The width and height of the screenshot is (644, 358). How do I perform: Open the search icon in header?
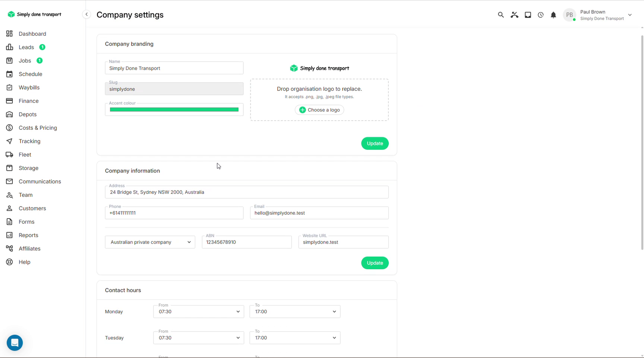click(x=501, y=15)
